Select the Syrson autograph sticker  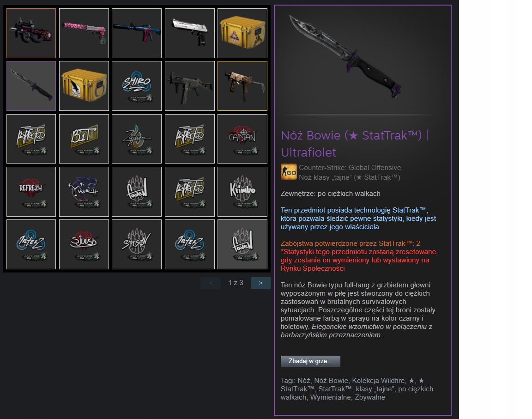point(137,244)
